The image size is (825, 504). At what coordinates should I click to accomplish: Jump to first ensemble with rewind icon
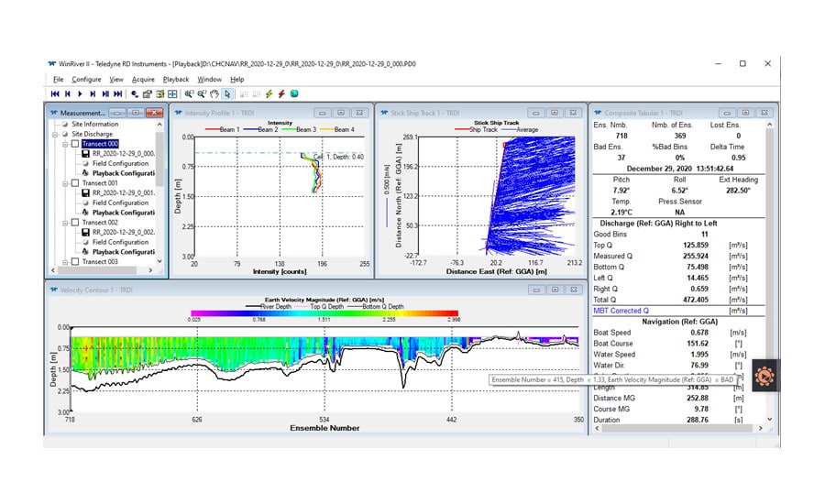(55, 93)
